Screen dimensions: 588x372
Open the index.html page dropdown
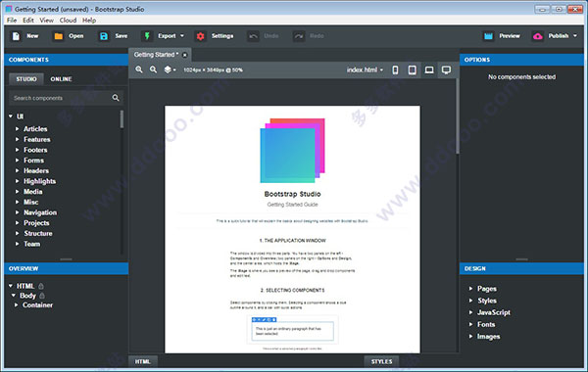366,70
